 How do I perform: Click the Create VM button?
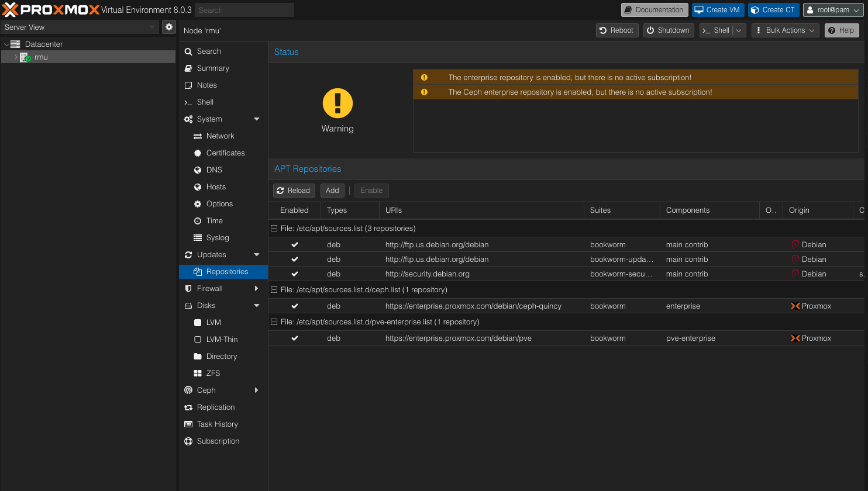(718, 10)
